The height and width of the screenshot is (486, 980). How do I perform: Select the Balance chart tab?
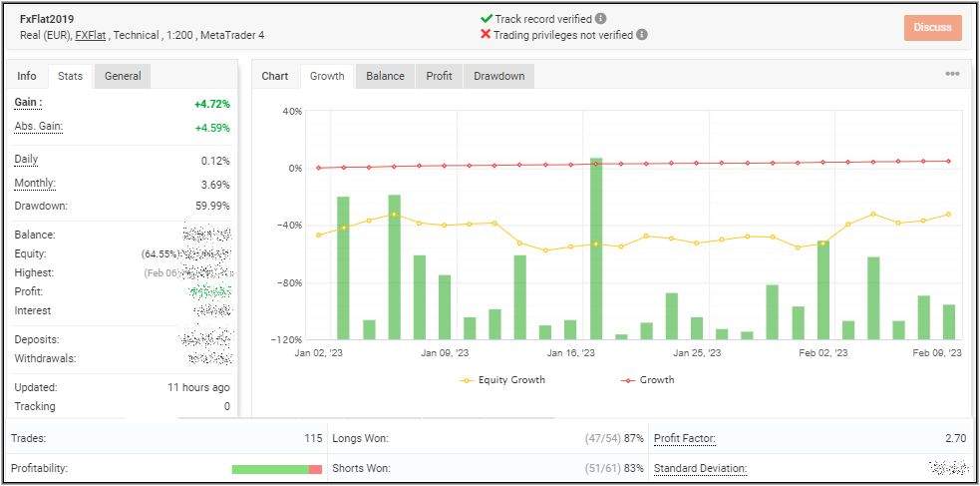[x=385, y=76]
